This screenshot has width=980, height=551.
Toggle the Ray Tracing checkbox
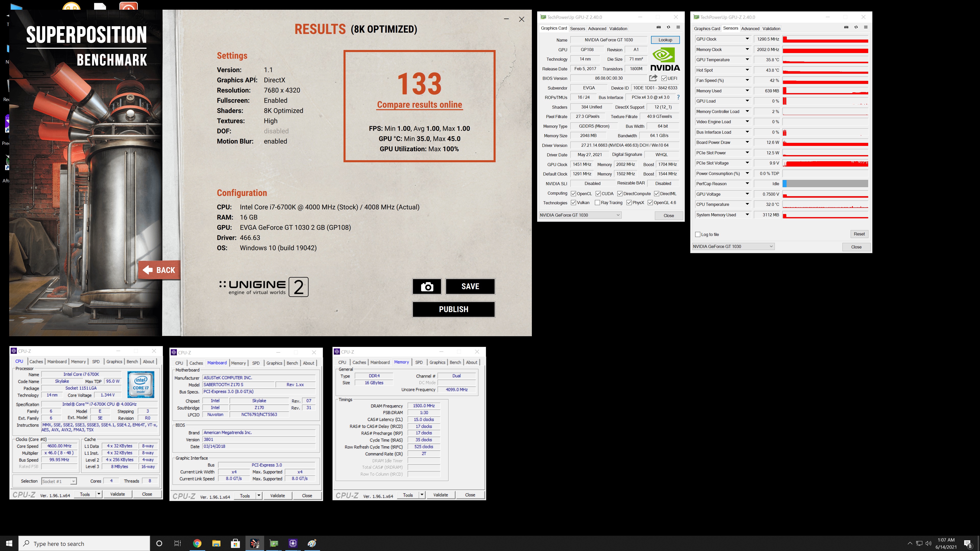(x=597, y=203)
